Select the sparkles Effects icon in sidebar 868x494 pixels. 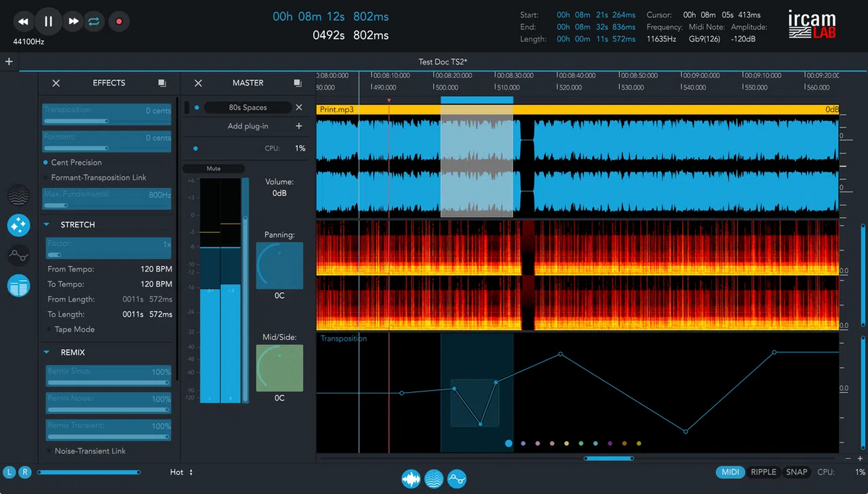tap(18, 225)
